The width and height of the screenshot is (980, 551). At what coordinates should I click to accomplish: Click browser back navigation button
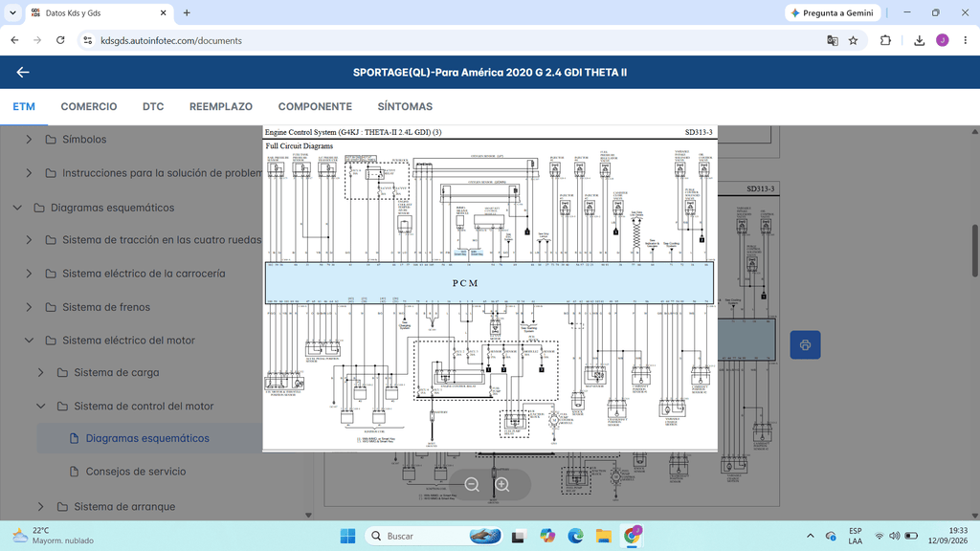(15, 40)
